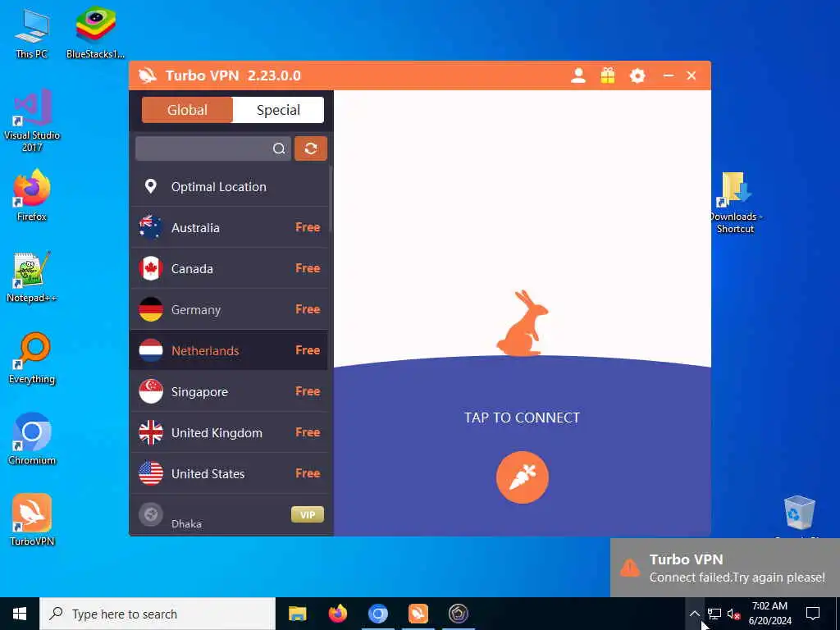The width and height of the screenshot is (840, 630).
Task: Select the This PC desktop icon
Action: click(x=32, y=32)
